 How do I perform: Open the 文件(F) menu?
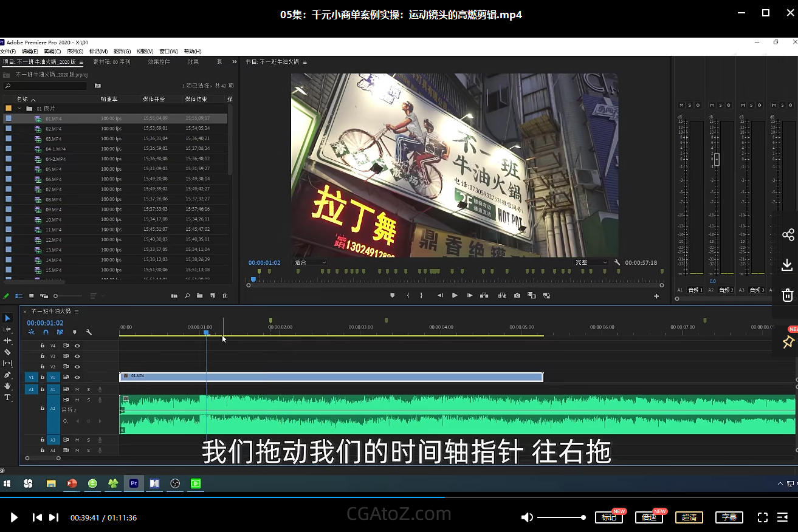click(x=9, y=52)
